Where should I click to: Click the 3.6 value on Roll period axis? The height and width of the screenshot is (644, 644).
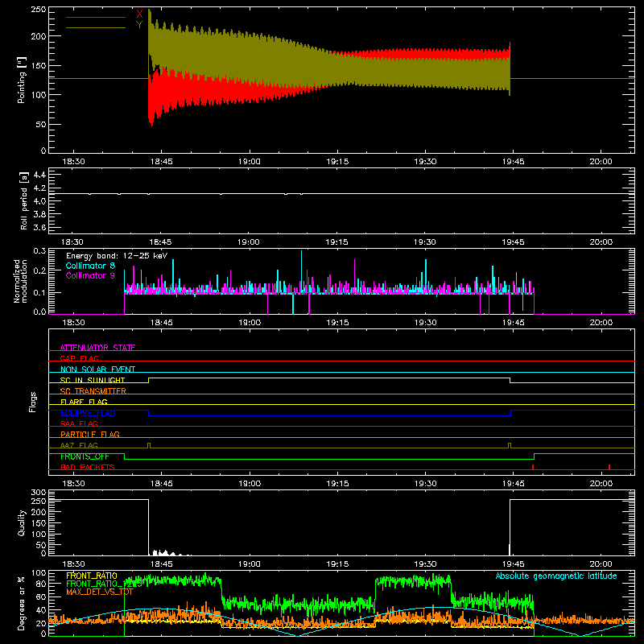(x=39, y=227)
